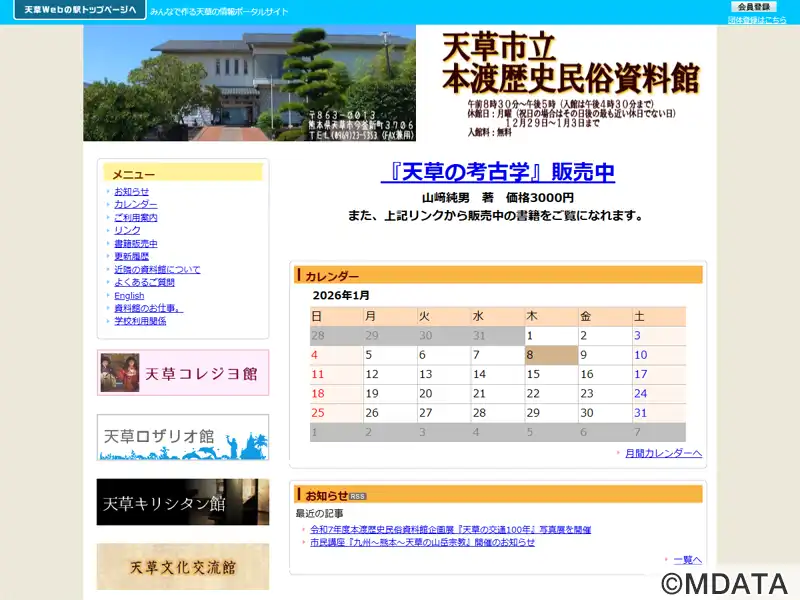Screen dimensions: 800x600
Task: Switch to the English page link
Action: (129, 296)
